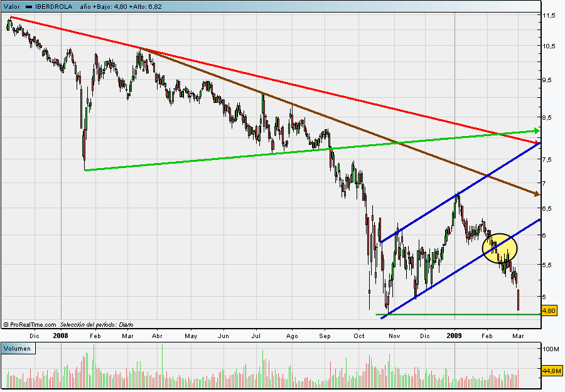565x392 pixels.
Task: Click the 'Oct' month label
Action: click(x=359, y=336)
